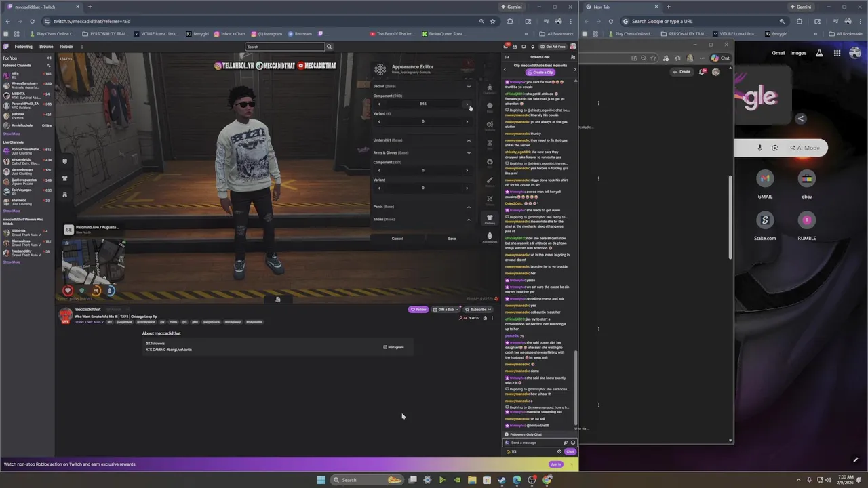
Task: Click the Gift a Sub button
Action: click(444, 310)
